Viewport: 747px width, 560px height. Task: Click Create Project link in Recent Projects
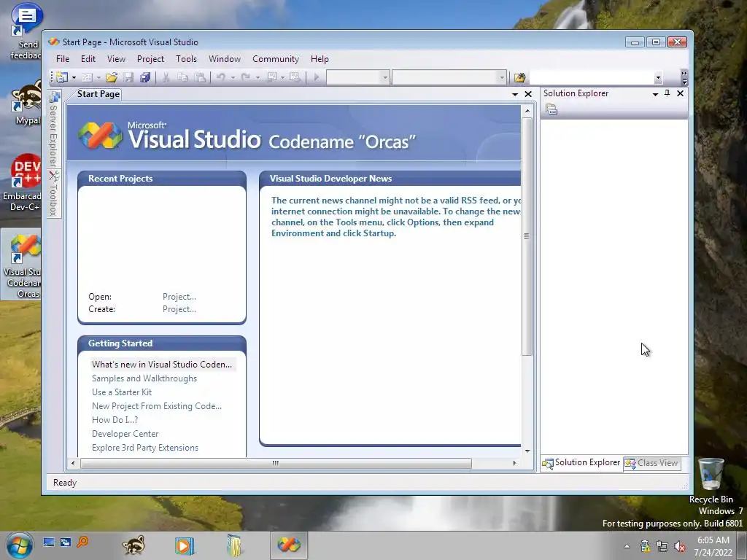179,309
